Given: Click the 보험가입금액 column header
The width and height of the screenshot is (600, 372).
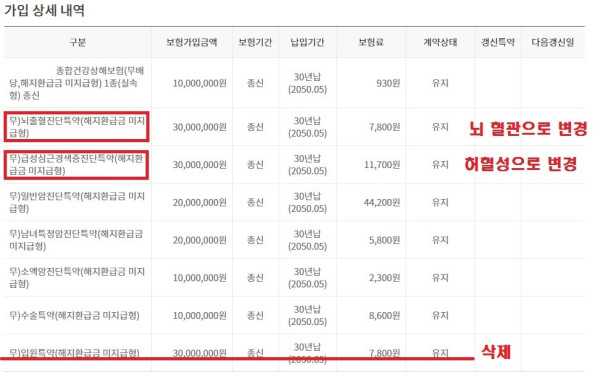Looking at the screenshot, I should [x=192, y=42].
